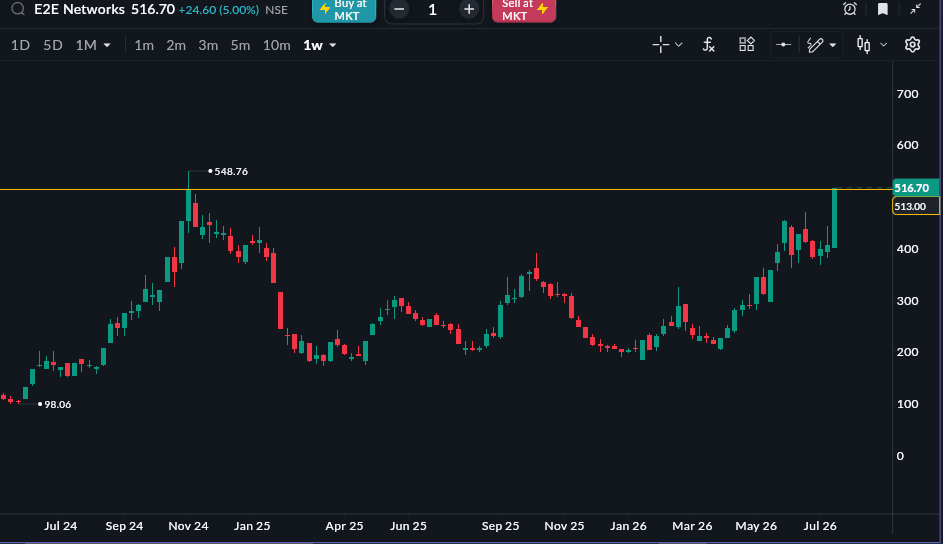Switch to 3m interval
Viewport: 943px width, 544px height.
click(x=208, y=45)
